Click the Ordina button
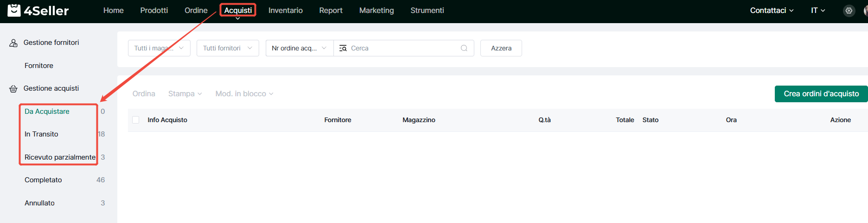This screenshot has height=223, width=868. click(144, 93)
